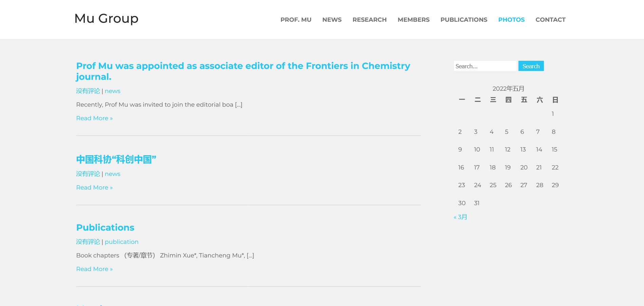Click Read More under the 科创中国 post
Viewport: 644px width, 306px height.
tap(94, 187)
